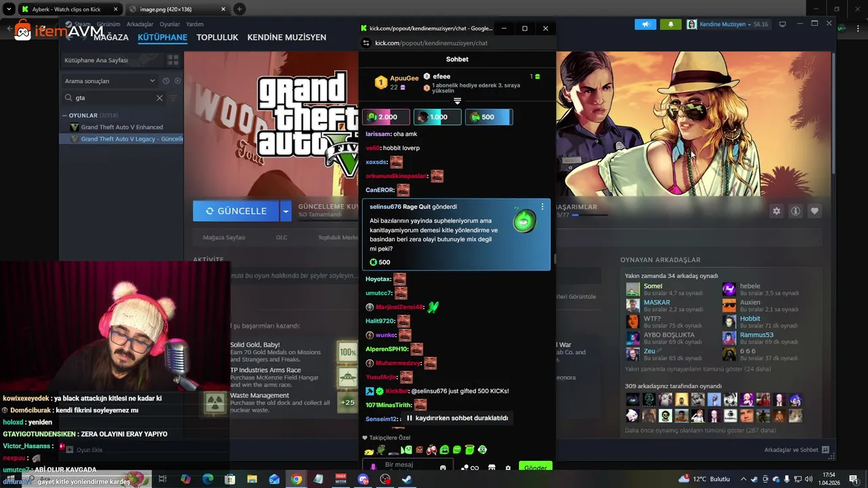Open dropdown arrow next to GÜNCELLE button
Viewport: 868px width, 488px height.
coord(285,211)
